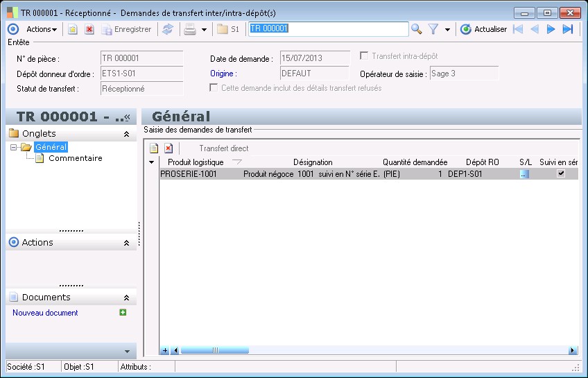Click the Dépôt RO column header
The height and width of the screenshot is (378, 588).
pos(482,162)
